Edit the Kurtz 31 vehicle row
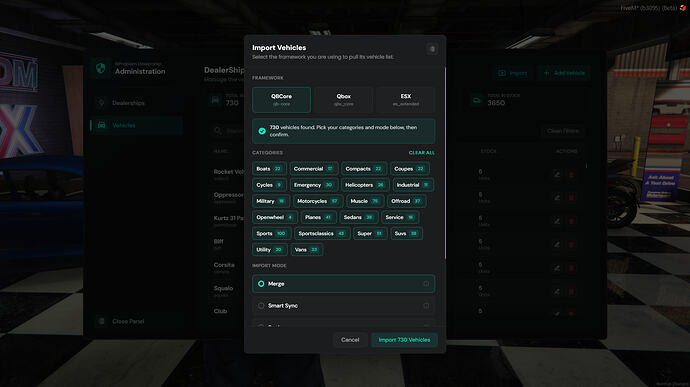This screenshot has height=387, width=690. point(557,221)
